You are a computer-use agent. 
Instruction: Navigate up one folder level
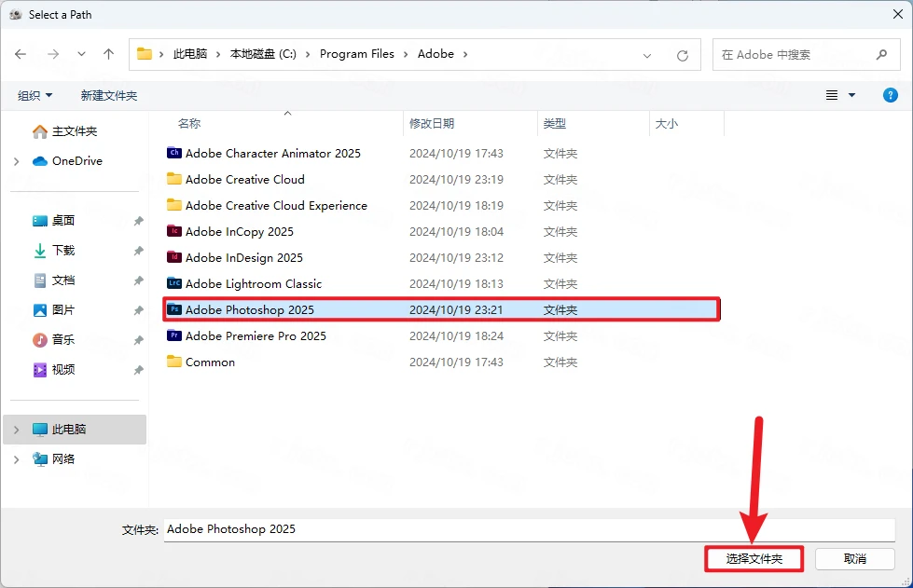[107, 54]
